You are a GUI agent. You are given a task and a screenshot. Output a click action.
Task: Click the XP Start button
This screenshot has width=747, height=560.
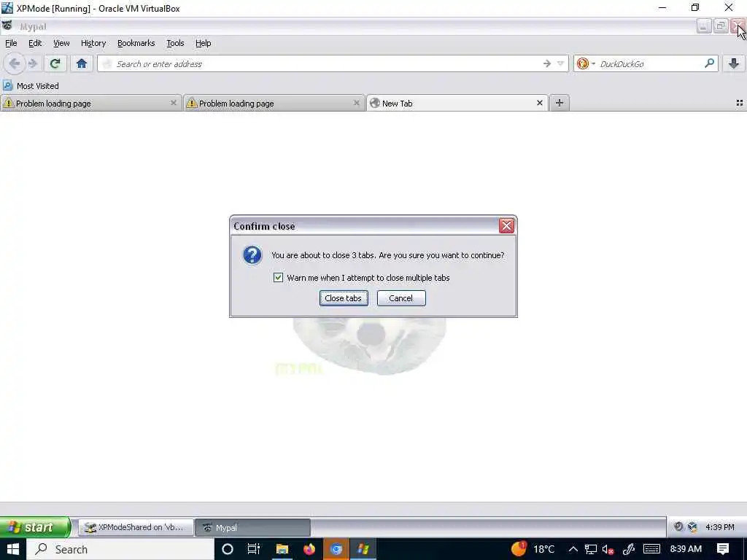pyautogui.click(x=35, y=527)
